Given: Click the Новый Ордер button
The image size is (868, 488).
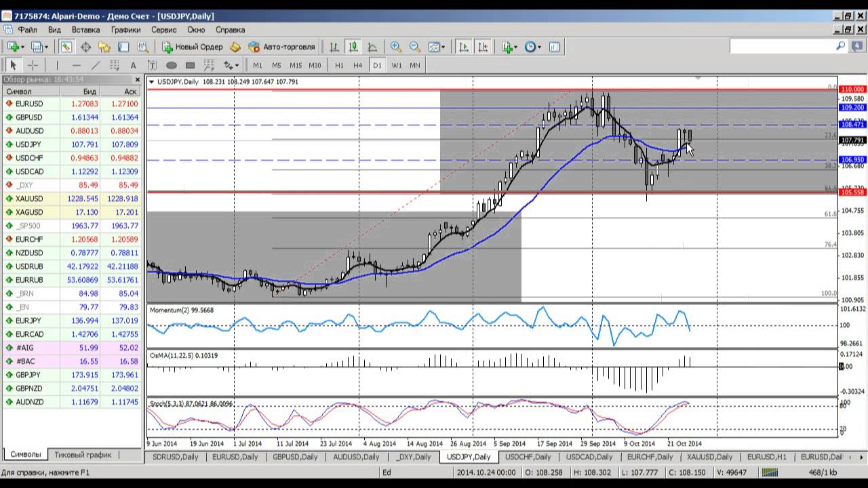Looking at the screenshot, I should [x=192, y=47].
